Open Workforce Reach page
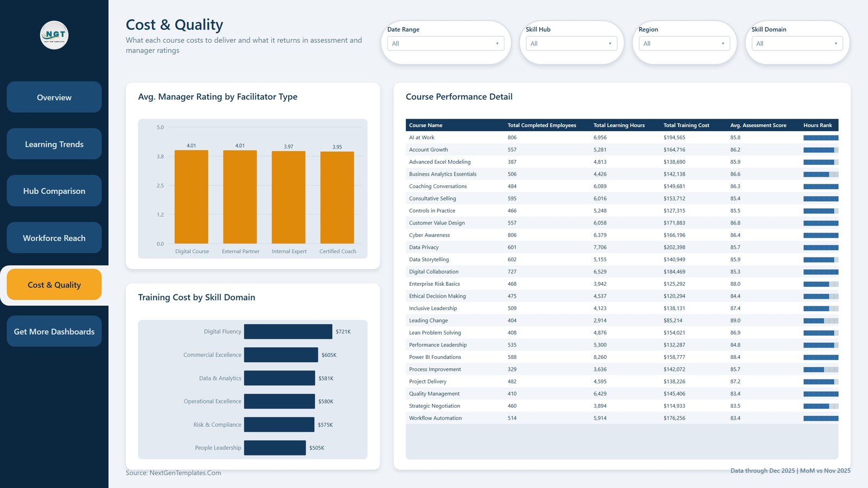This screenshot has width=868, height=488. pos(54,237)
